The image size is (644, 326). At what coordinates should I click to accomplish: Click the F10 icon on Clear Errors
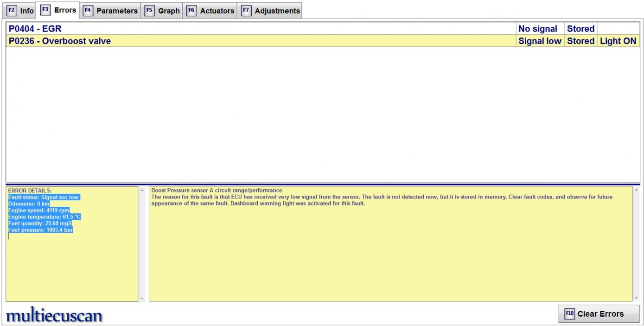[x=569, y=314]
